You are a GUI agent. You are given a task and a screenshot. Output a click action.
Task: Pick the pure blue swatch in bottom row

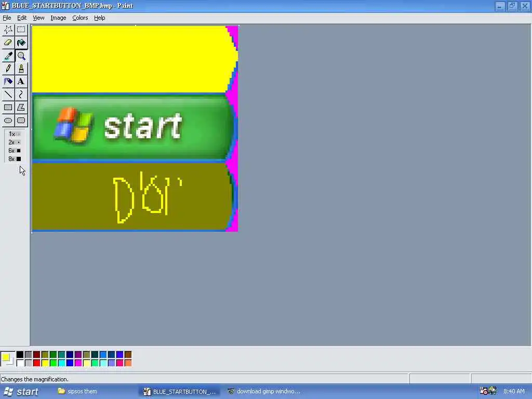(70, 363)
